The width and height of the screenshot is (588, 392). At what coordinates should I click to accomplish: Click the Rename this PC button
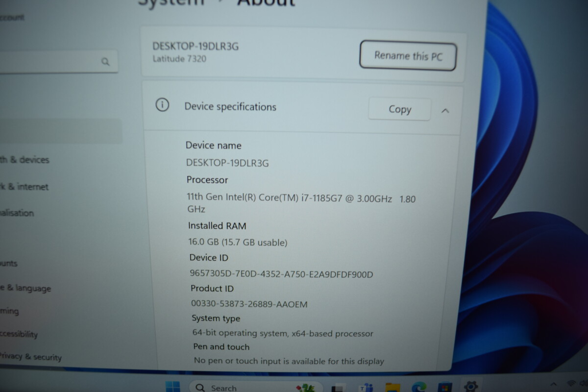(x=408, y=55)
